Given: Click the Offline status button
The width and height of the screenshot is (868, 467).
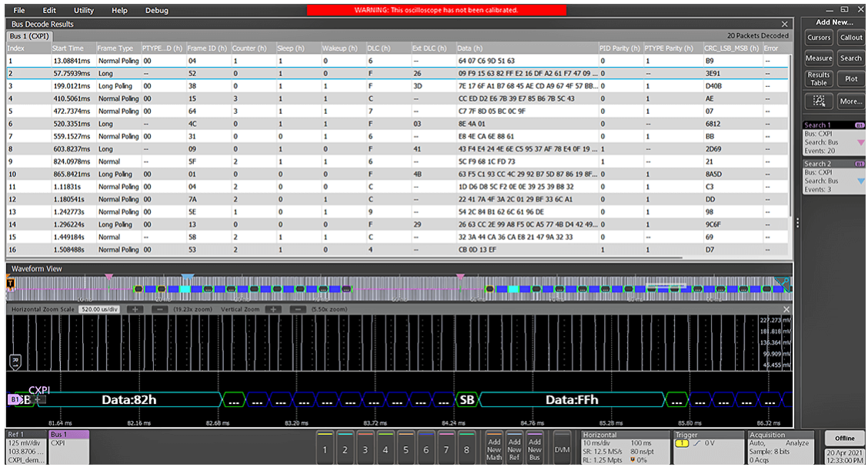Looking at the screenshot, I should pos(844,439).
